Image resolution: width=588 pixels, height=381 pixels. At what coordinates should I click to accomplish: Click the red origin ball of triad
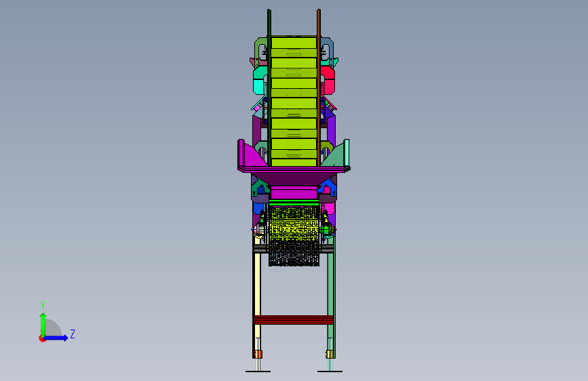[x=42, y=338]
